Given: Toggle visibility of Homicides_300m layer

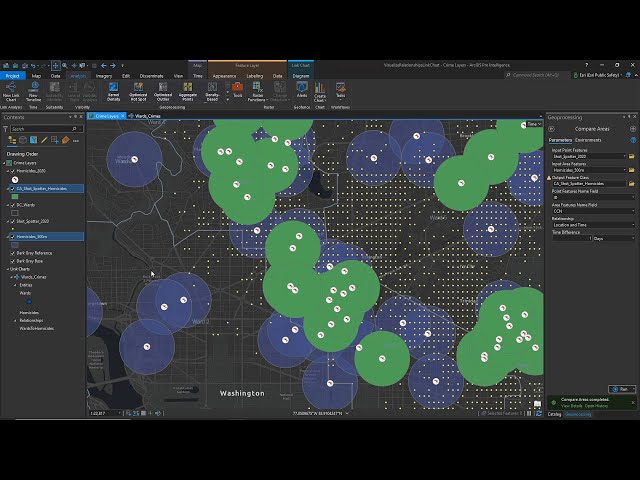Looking at the screenshot, I should (x=13, y=237).
